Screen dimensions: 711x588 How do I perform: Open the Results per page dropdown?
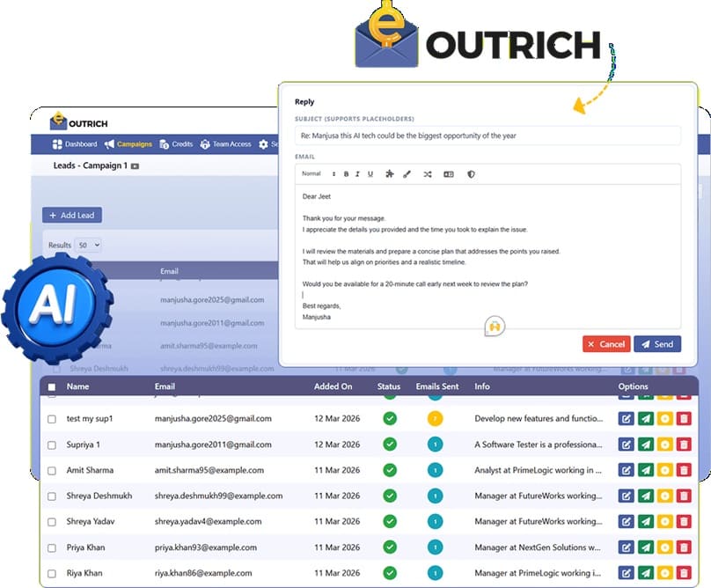88,245
